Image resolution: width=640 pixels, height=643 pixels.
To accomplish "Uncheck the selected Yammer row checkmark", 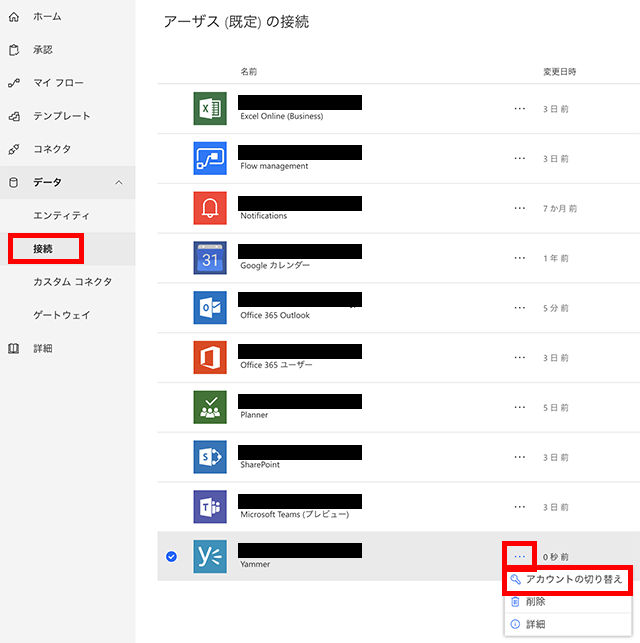I will 171,556.
